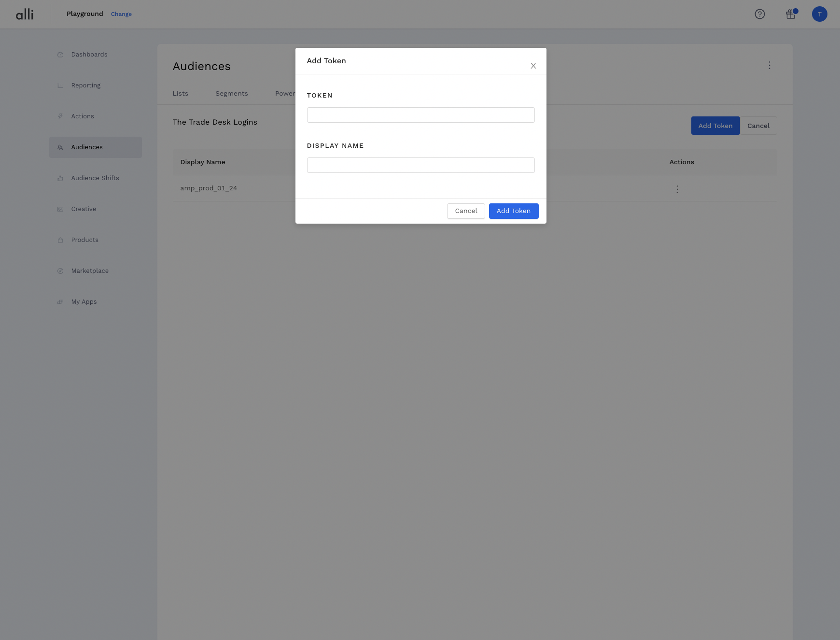Image resolution: width=840 pixels, height=640 pixels.
Task: Cancel the Add Token dialog
Action: (466, 211)
